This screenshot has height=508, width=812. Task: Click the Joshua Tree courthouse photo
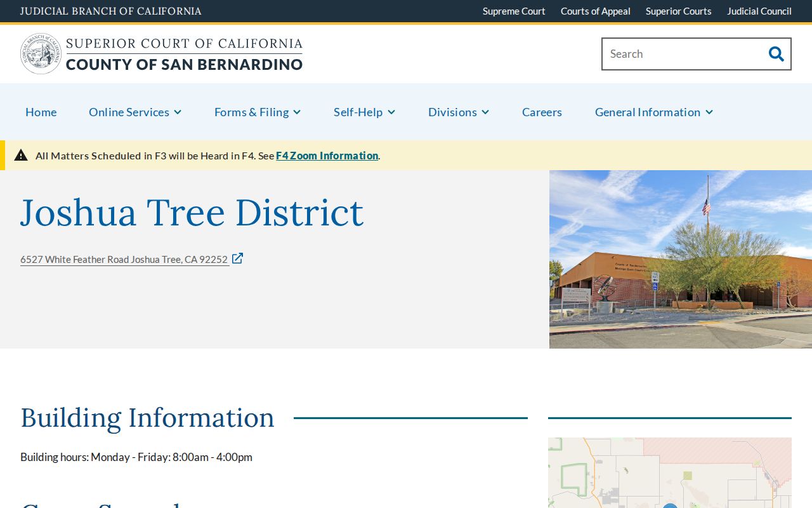[x=681, y=259]
